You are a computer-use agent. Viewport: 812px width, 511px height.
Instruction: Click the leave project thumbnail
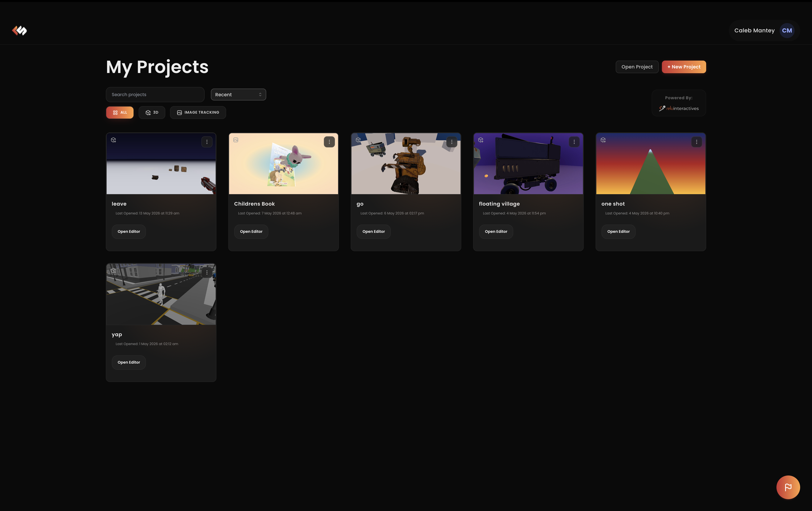click(161, 164)
